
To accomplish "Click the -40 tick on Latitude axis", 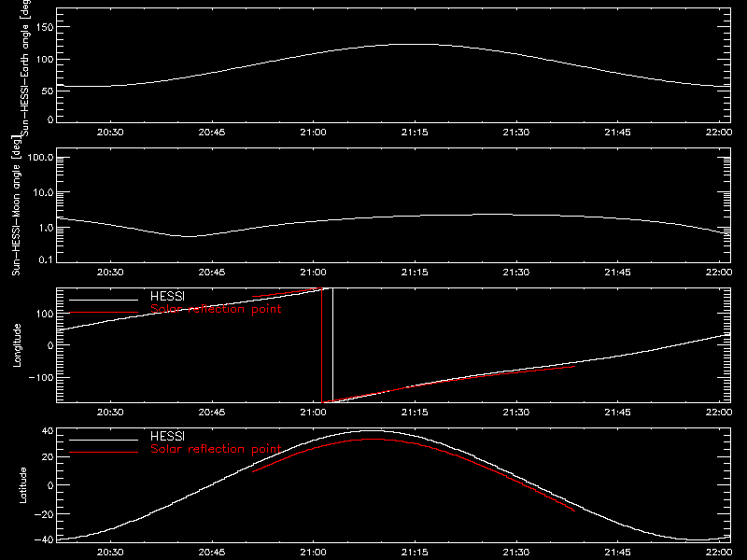I will [x=44, y=539].
